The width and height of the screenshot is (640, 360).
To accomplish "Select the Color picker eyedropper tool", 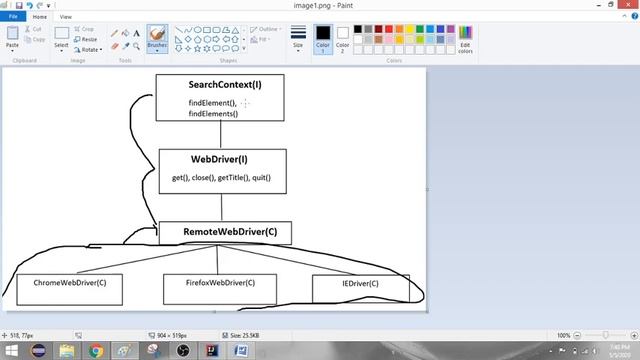I will click(x=126, y=46).
